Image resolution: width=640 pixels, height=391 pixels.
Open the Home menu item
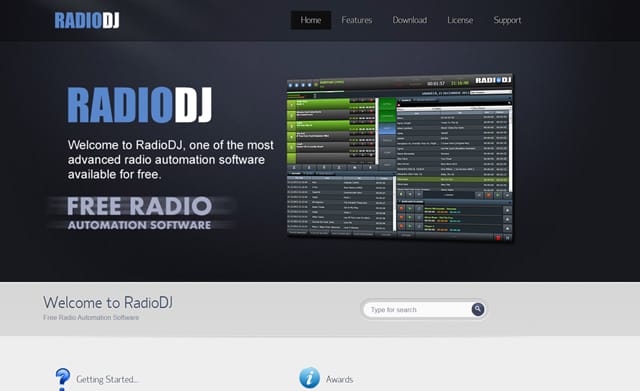click(x=311, y=20)
